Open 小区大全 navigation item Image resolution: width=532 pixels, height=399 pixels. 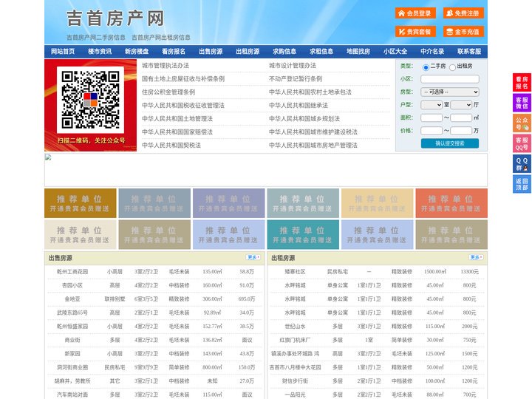pyautogui.click(x=395, y=51)
